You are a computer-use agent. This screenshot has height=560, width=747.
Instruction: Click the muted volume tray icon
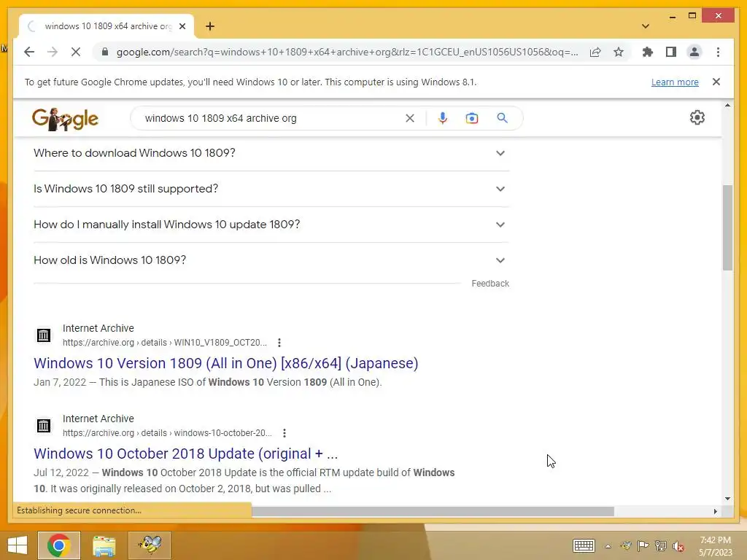(x=678, y=546)
